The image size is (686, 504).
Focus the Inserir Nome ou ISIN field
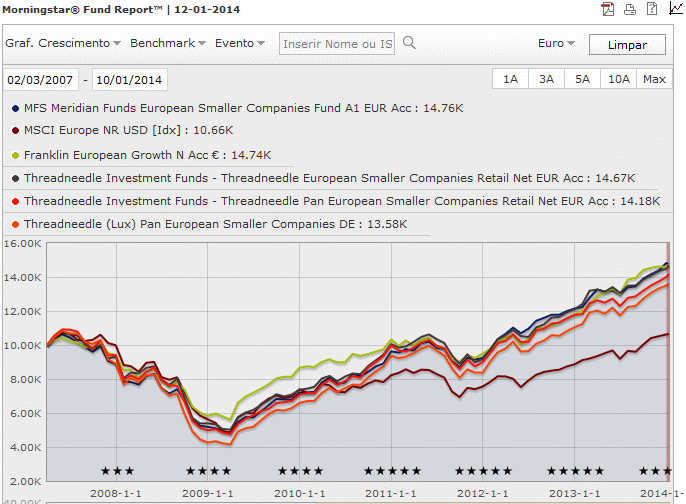tap(337, 43)
